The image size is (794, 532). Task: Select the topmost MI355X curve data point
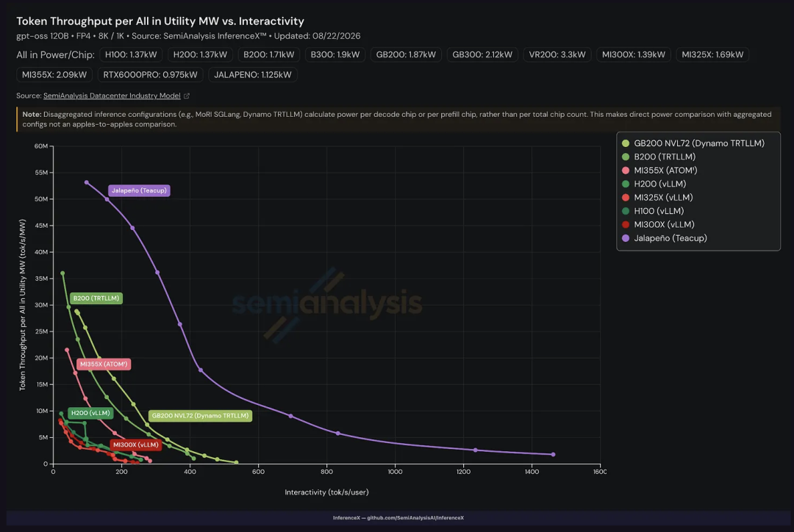67,351
